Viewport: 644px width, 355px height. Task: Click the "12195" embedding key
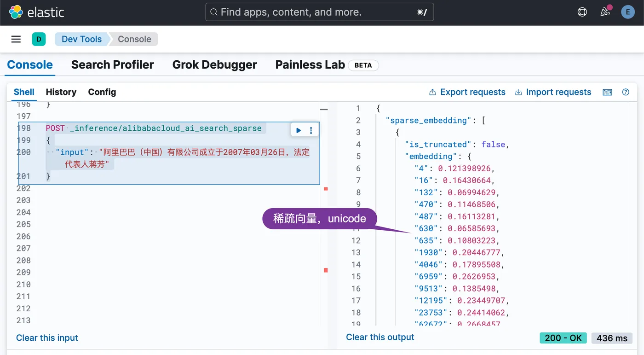coord(431,301)
